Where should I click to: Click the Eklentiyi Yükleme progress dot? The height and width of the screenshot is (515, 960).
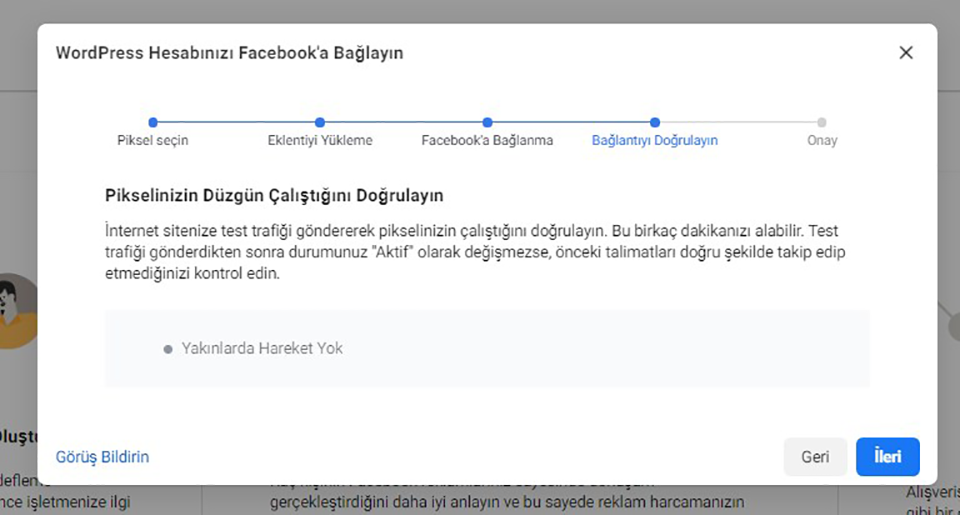(320, 122)
